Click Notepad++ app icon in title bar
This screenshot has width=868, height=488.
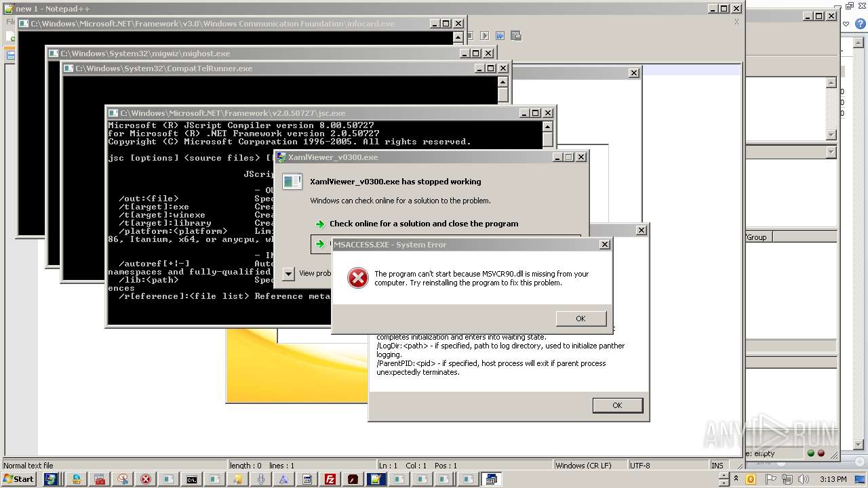tap(8, 9)
